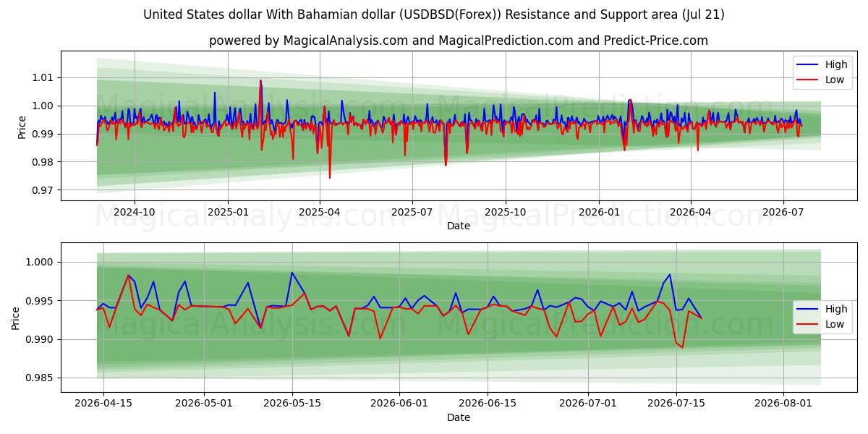Click the 'High' legend entry in top chart

tap(836, 64)
